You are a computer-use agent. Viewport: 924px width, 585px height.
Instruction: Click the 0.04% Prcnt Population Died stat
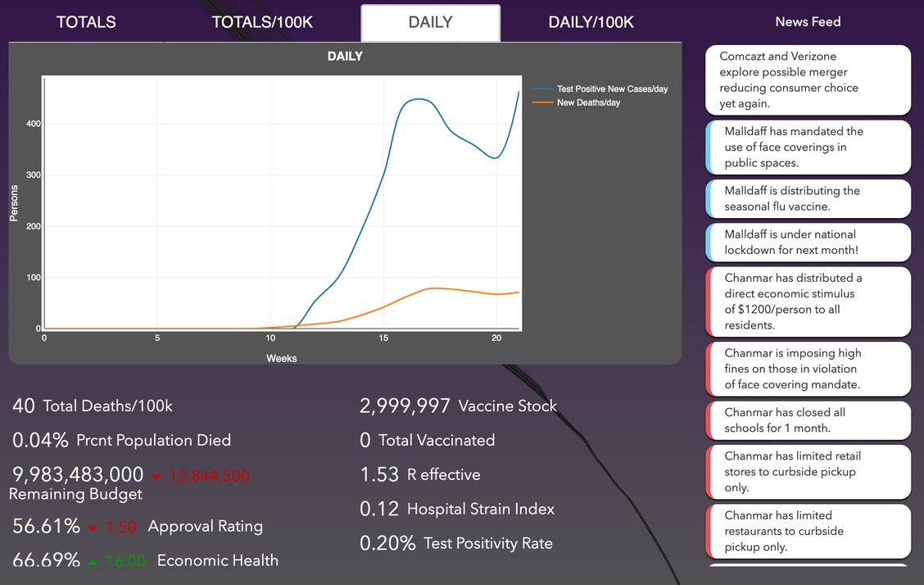[121, 440]
